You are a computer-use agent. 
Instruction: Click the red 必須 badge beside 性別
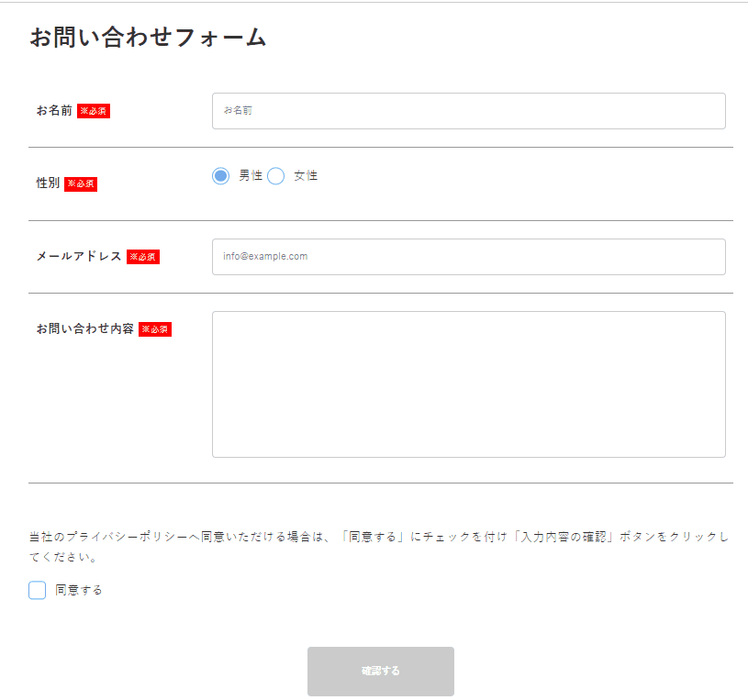pos(81,183)
